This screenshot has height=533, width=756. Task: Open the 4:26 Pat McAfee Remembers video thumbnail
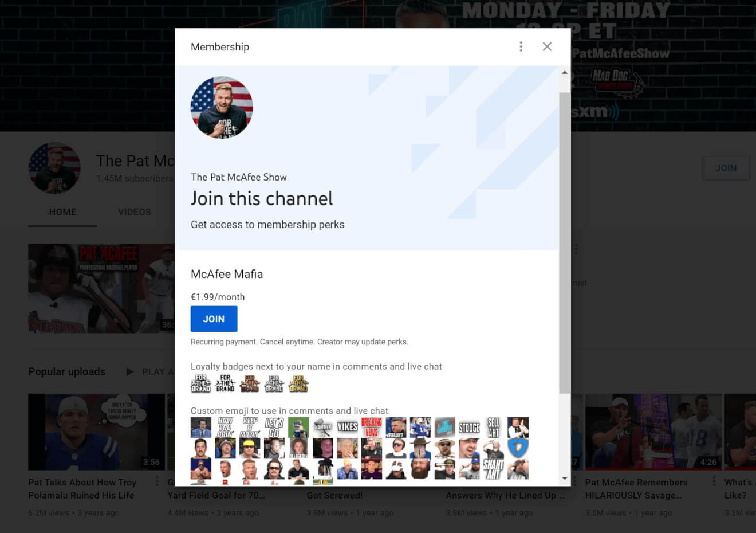(653, 432)
